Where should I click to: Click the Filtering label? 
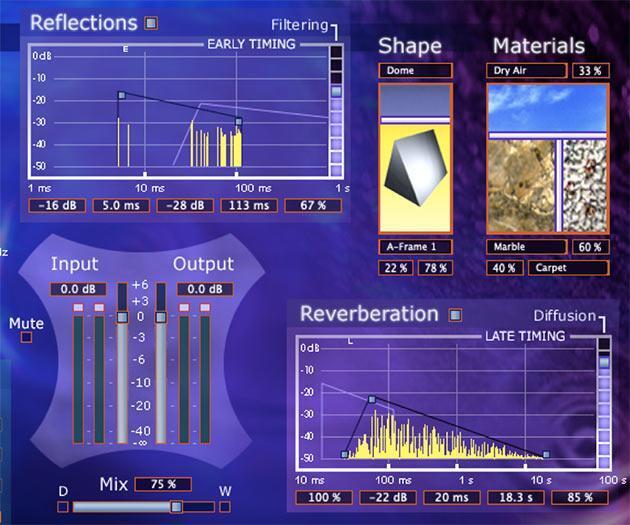click(x=300, y=25)
